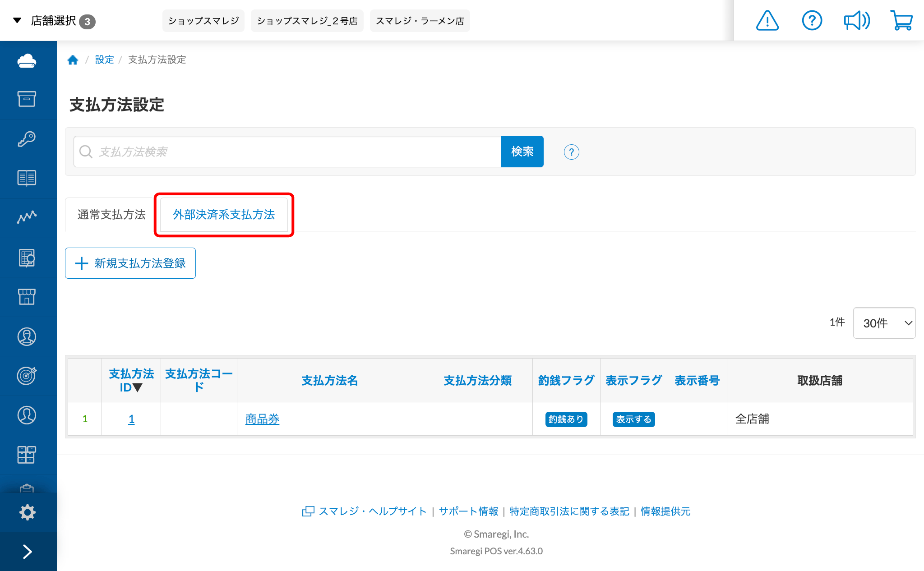924x571 pixels.
Task: Expand the 店舗選択 store selector dropdown
Action: point(54,21)
